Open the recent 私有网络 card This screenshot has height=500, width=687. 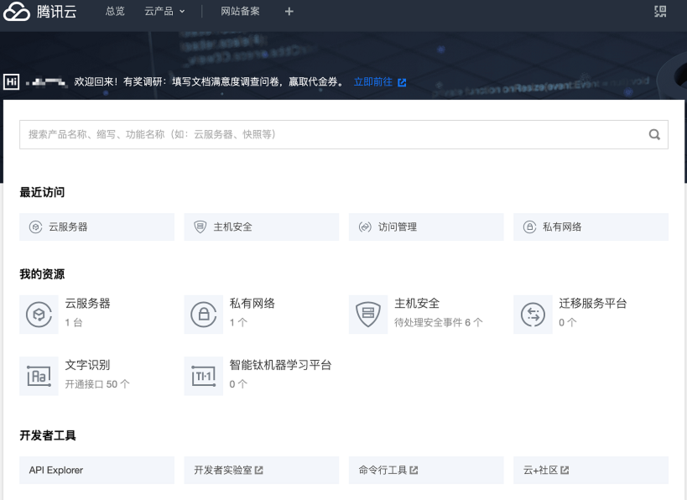pos(591,227)
